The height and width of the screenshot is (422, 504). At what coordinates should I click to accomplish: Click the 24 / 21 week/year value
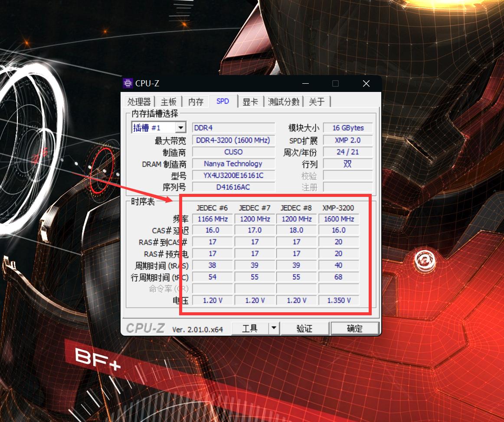(348, 152)
